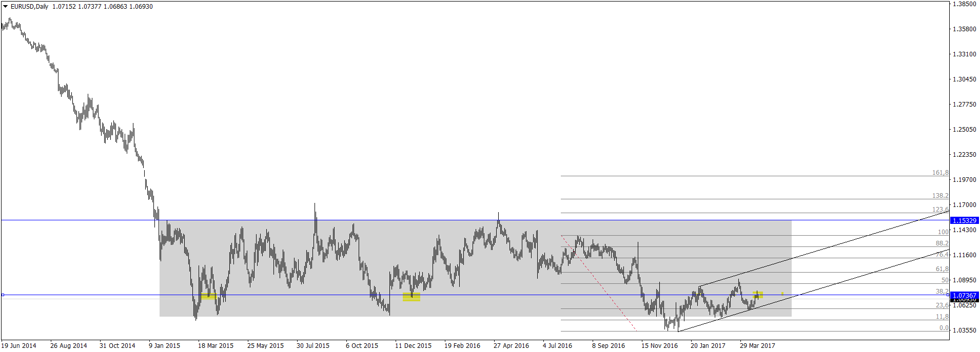
Task: Select the EURUSD,Daily chart title text
Action: point(30,7)
